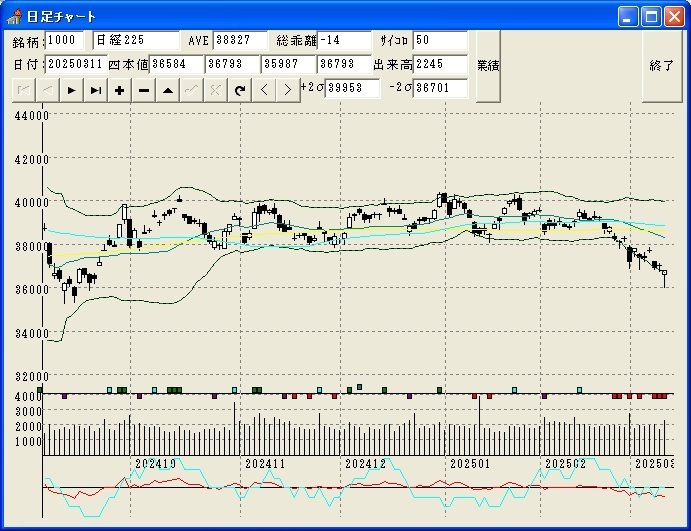
Task: Click the right chevron button
Action: 287,90
